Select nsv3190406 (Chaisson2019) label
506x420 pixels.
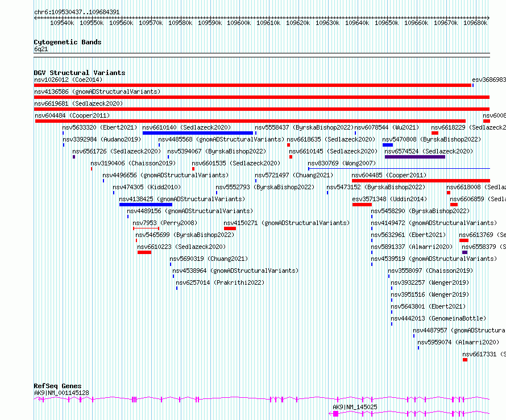133,163
